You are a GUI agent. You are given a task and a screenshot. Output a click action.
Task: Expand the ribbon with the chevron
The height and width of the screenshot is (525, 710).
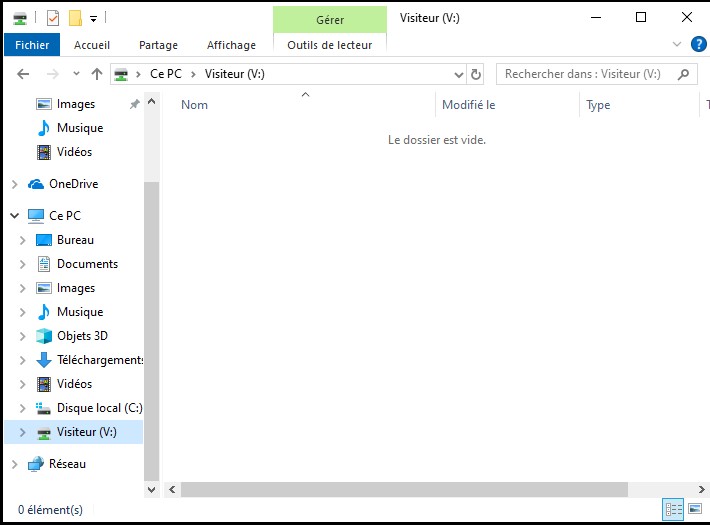pyautogui.click(x=677, y=44)
